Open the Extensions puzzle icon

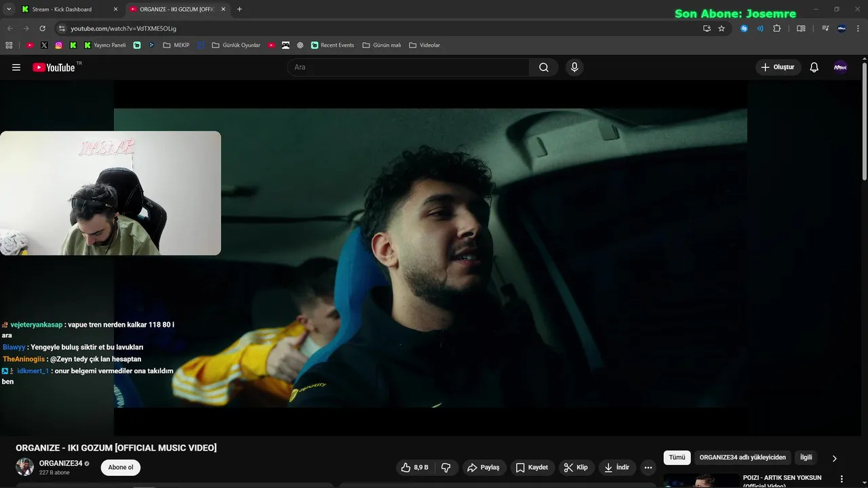(x=777, y=28)
